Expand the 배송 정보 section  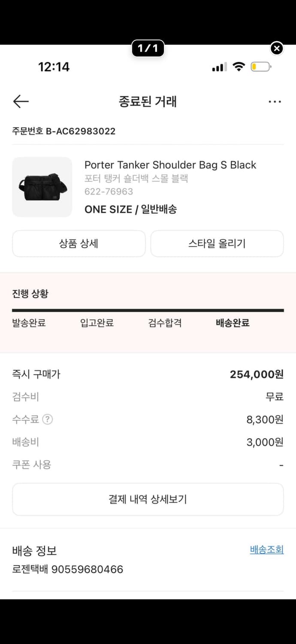[34, 551]
